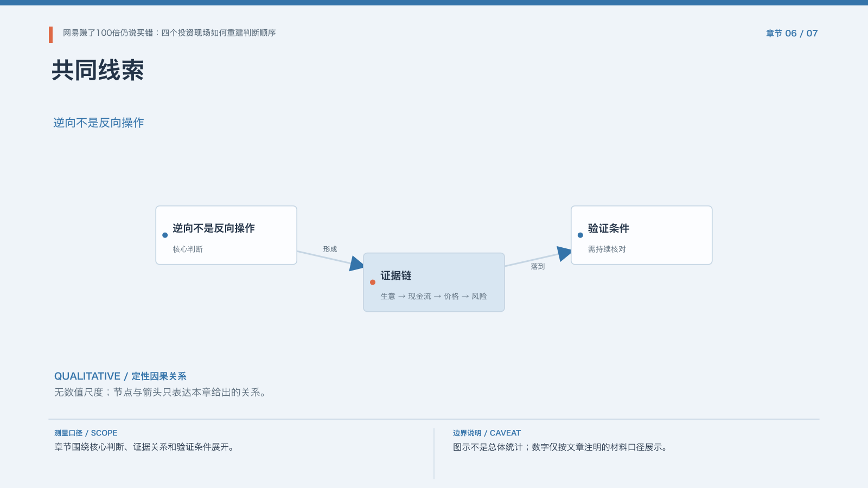Click the arrow label 形成
Screen dimensions: 868x488
330,249
